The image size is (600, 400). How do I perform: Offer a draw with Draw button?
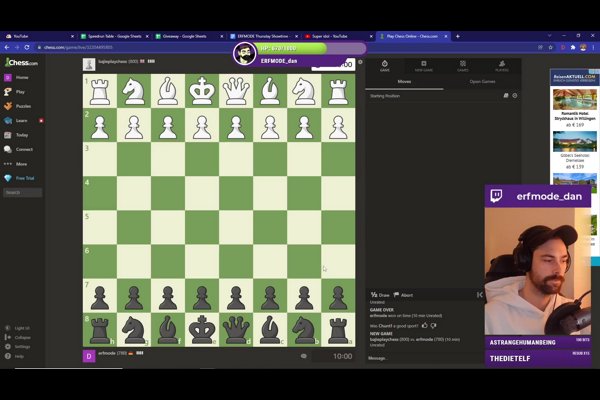click(380, 295)
